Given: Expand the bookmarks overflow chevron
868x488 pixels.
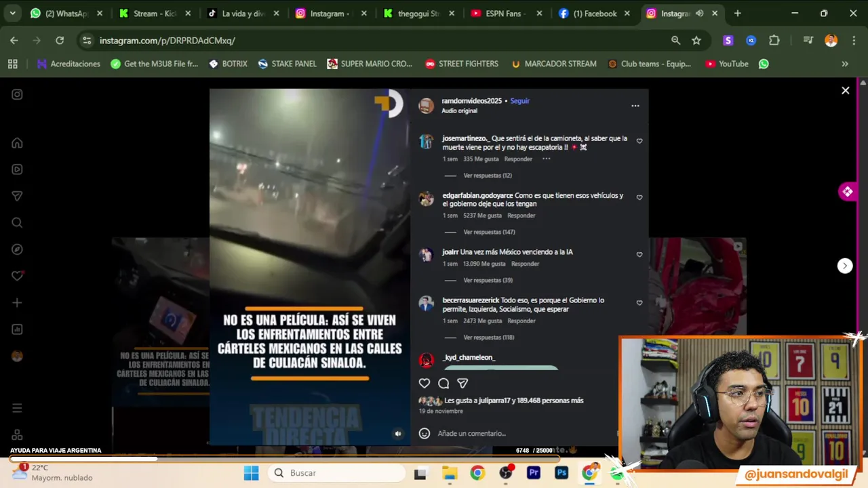Looking at the screenshot, I should pos(845,64).
